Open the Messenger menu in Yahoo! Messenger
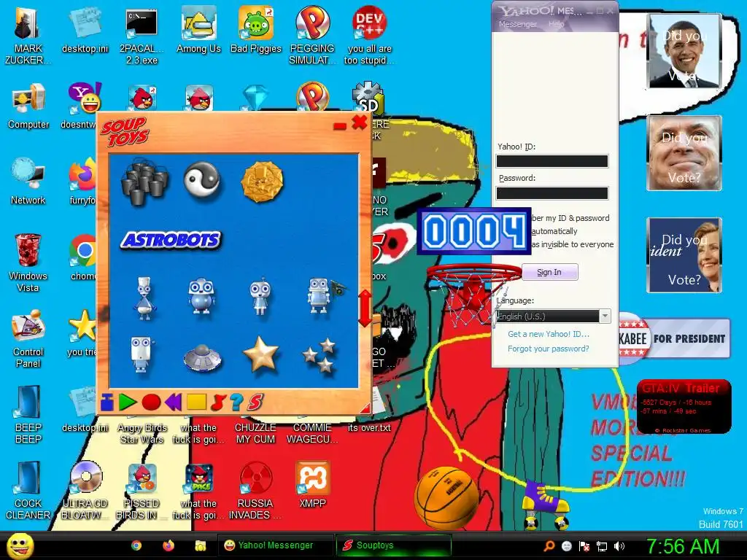This screenshot has height=560, width=747. point(517,24)
